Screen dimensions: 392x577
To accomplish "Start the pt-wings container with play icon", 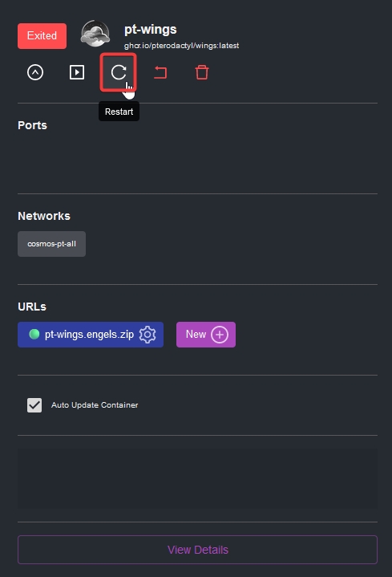I will point(77,72).
